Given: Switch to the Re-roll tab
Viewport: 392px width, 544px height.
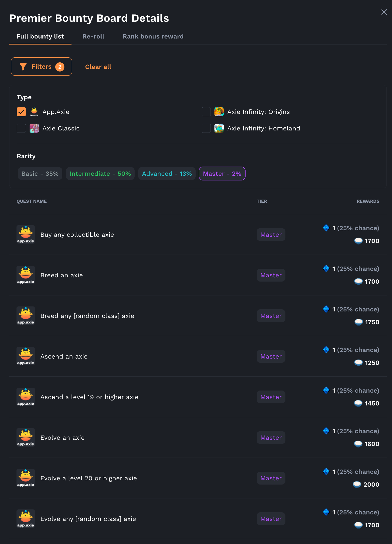Looking at the screenshot, I should [x=93, y=36].
